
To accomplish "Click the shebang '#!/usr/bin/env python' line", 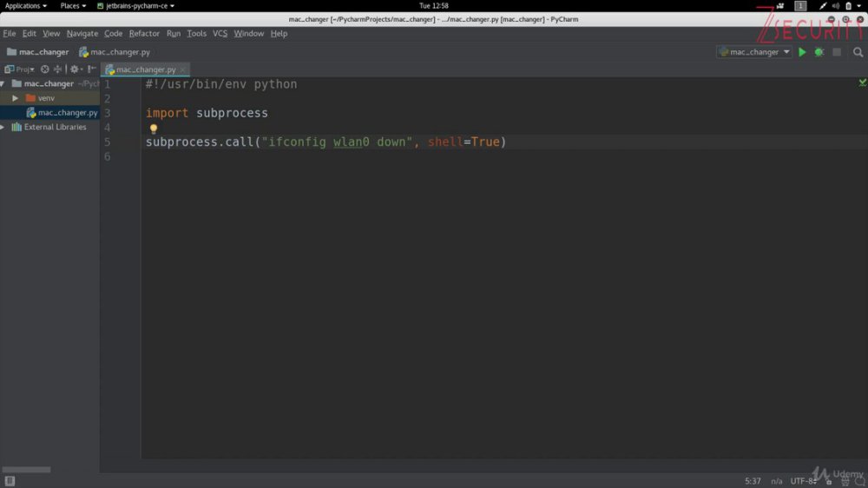I will coord(220,84).
